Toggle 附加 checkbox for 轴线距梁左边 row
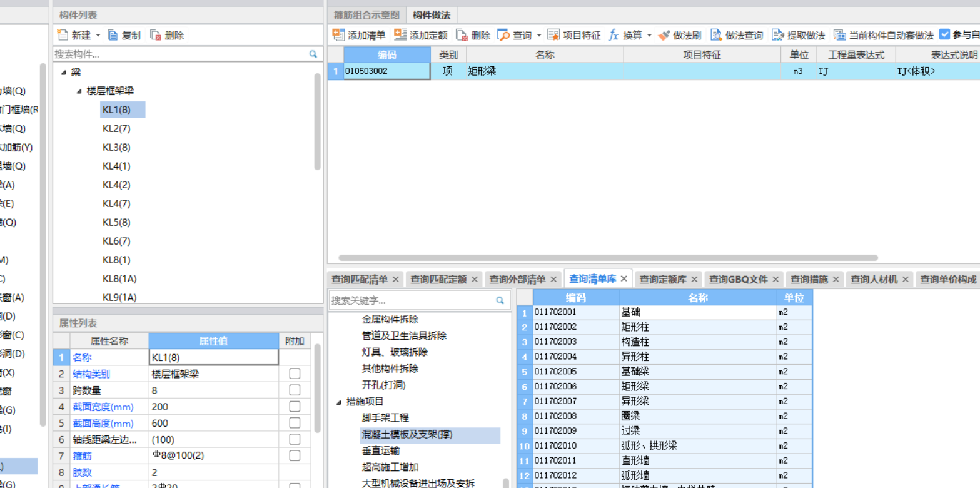 click(x=295, y=439)
